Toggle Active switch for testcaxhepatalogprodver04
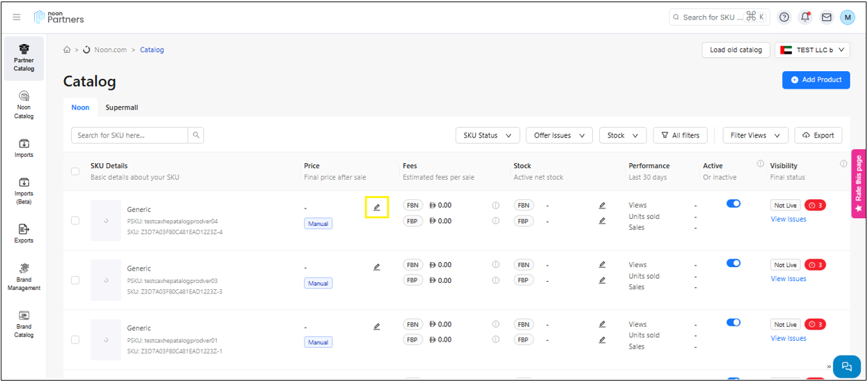 click(733, 204)
